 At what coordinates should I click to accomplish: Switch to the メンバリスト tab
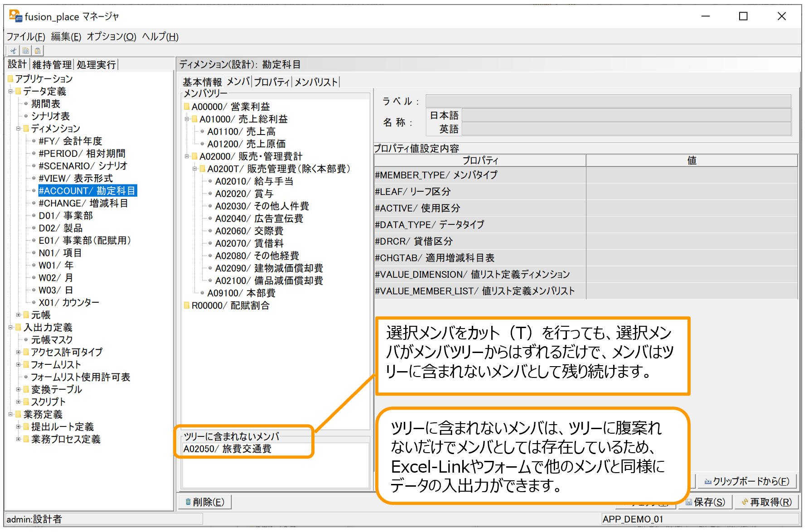(x=316, y=82)
